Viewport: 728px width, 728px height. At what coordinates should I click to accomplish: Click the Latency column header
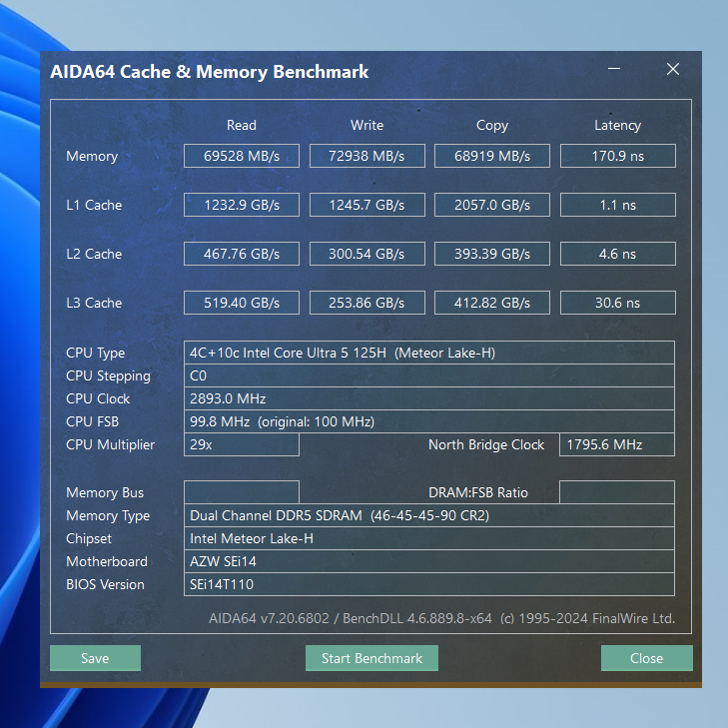tap(617, 126)
